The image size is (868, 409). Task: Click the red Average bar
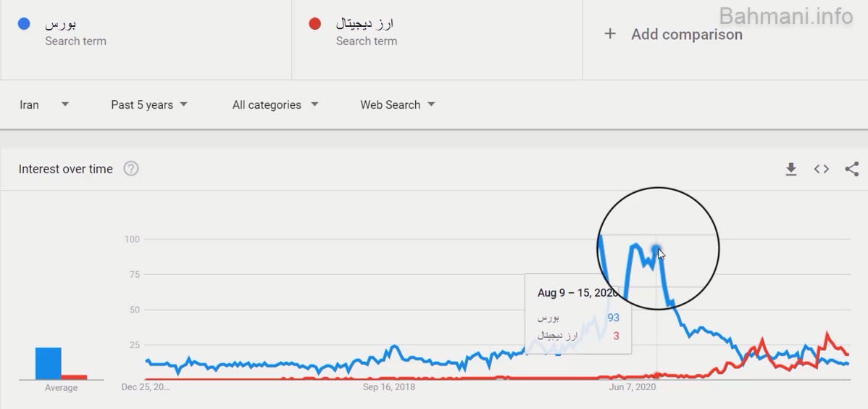click(74, 377)
